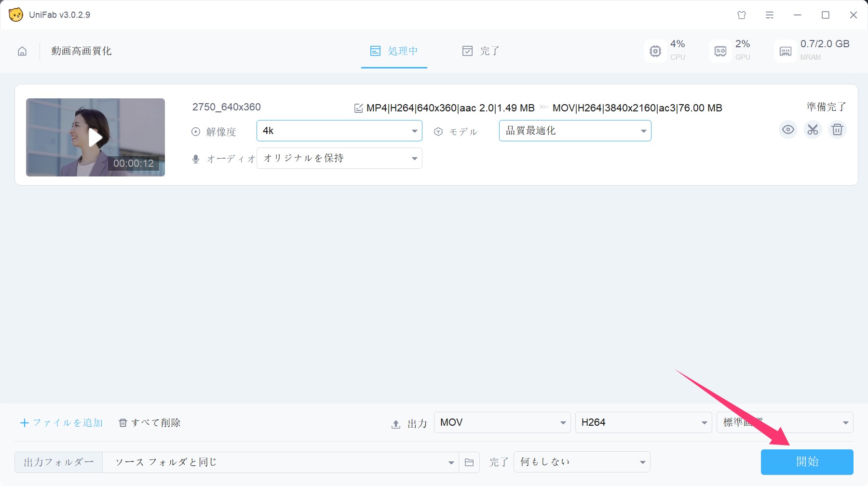Open the モデル dropdown showing 品質最適化
This screenshot has height=486, width=868.
[x=574, y=130]
